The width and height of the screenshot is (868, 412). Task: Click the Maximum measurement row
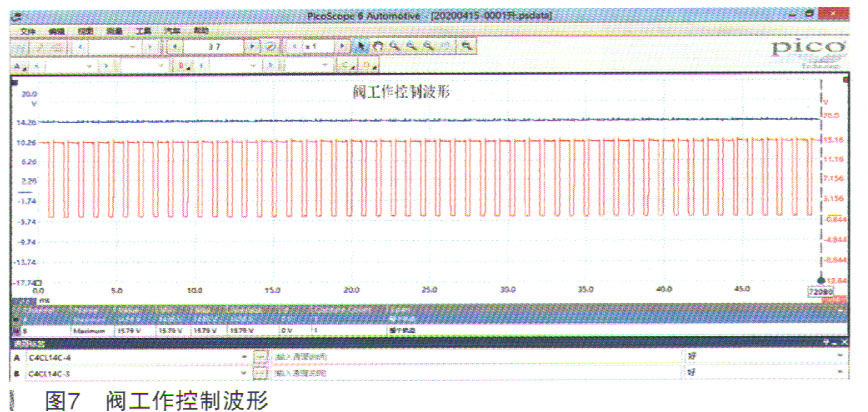(88, 328)
